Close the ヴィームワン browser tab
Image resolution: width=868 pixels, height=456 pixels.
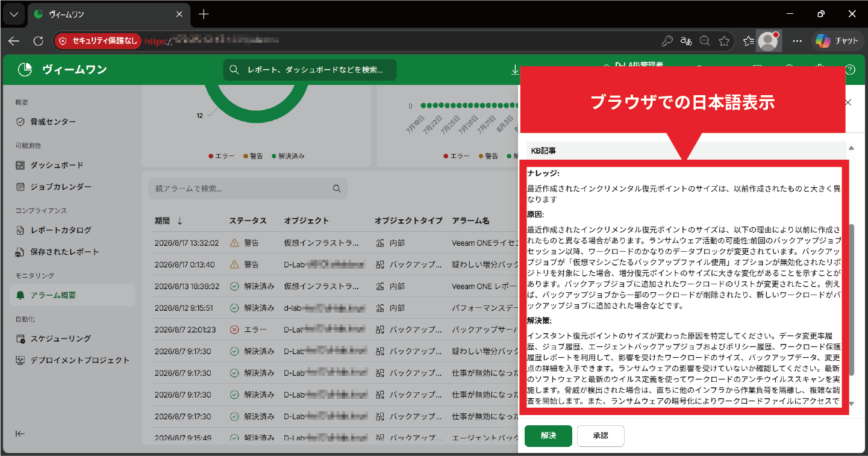(178, 14)
